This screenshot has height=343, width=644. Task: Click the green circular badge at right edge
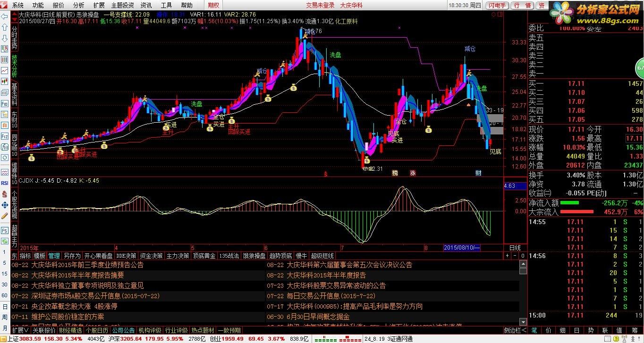pyautogui.click(x=640, y=68)
